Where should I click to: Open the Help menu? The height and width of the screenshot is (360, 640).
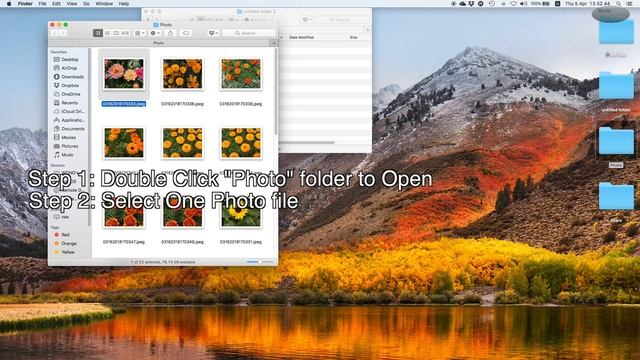(124, 4)
